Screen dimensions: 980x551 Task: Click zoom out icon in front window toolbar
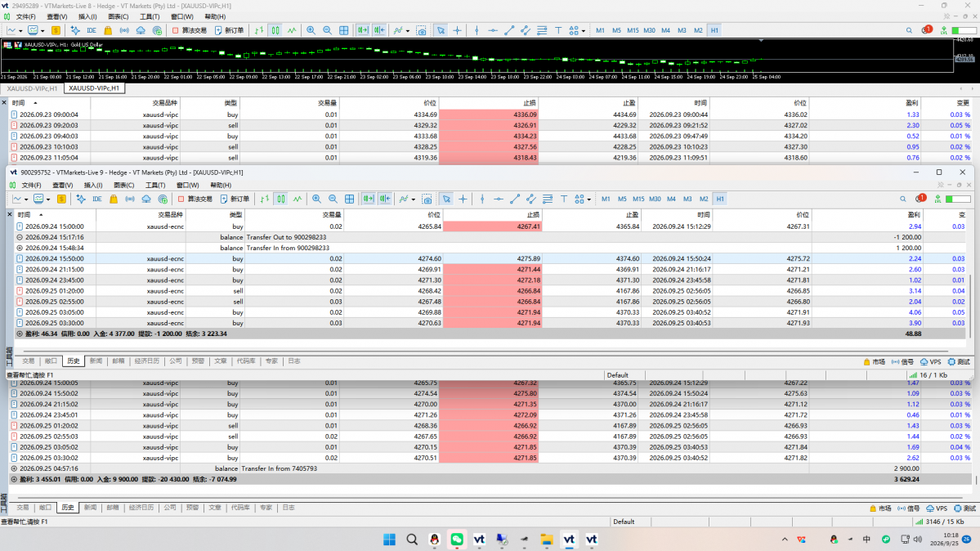333,199
